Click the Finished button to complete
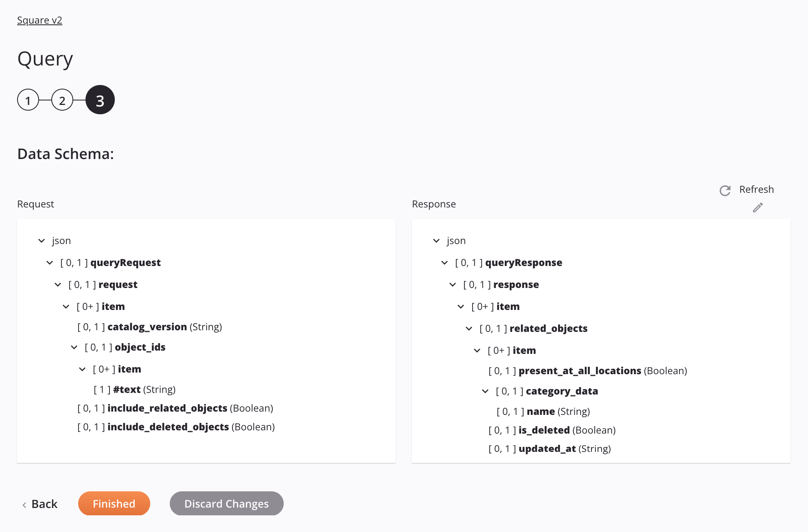 (x=114, y=504)
